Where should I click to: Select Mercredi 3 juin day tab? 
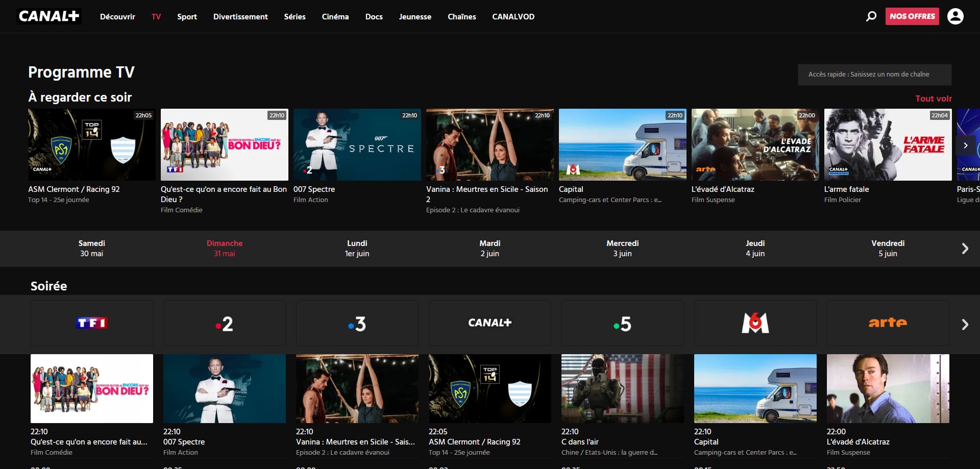click(x=623, y=249)
